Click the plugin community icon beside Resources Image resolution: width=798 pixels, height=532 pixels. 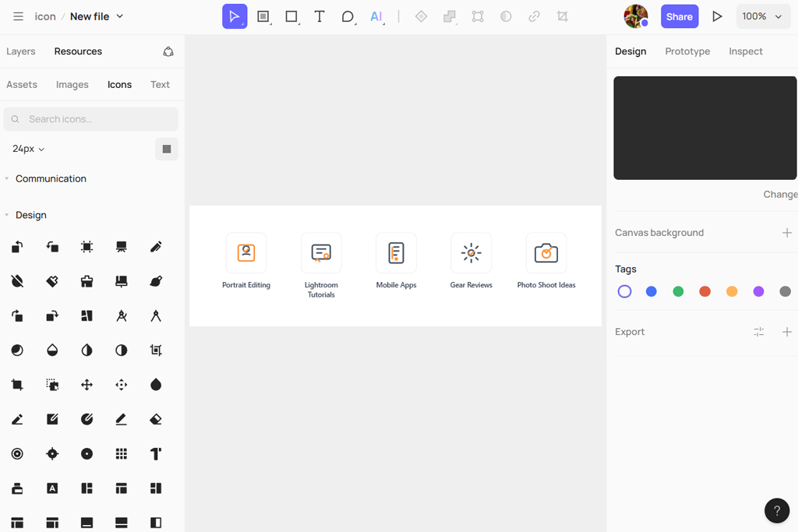(168, 51)
